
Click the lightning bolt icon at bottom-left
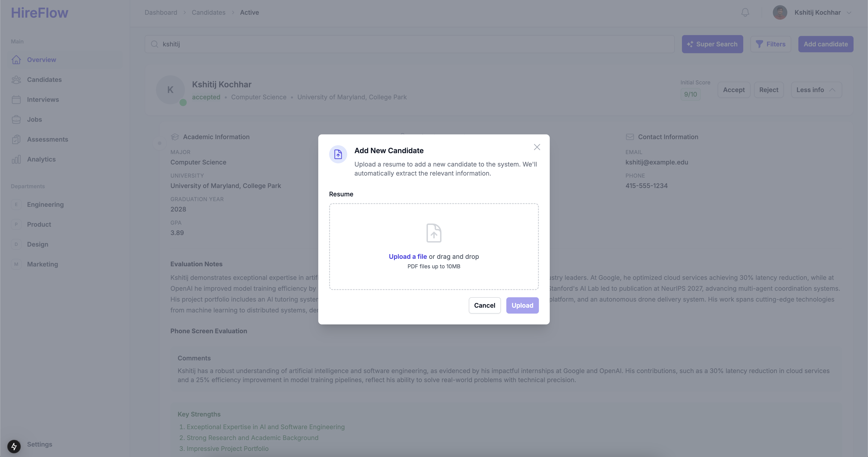[14, 446]
